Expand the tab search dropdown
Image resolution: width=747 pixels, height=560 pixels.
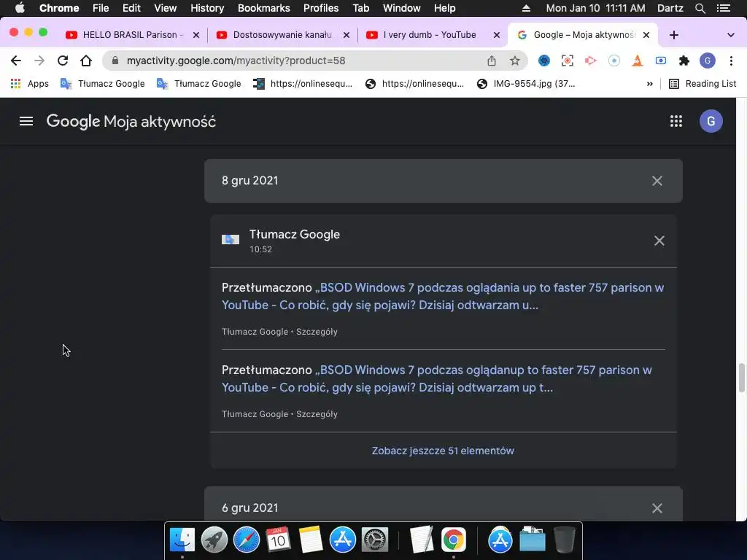click(x=731, y=35)
